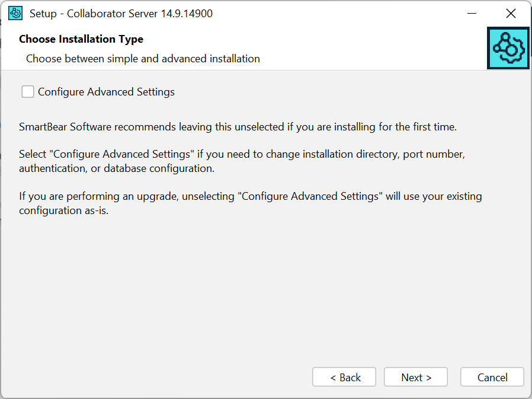This screenshot has height=399, width=532.
Task: Click the window icon beside the title text
Action: (x=15, y=12)
